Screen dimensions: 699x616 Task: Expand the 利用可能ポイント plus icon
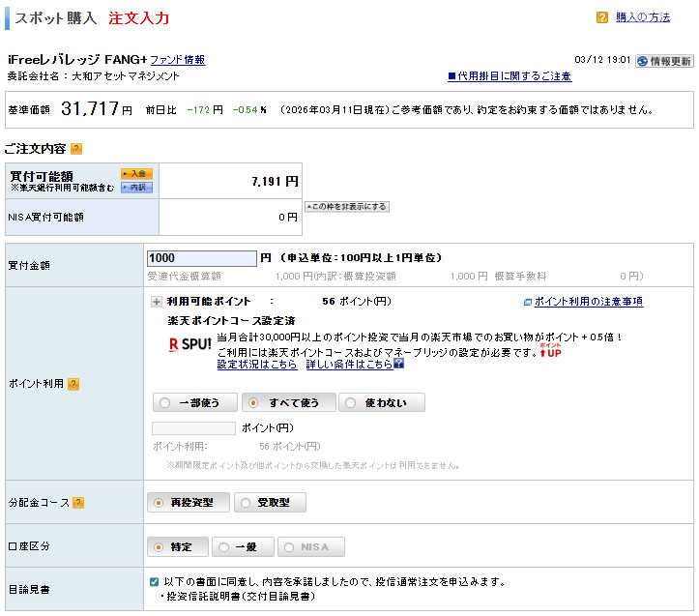[156, 302]
